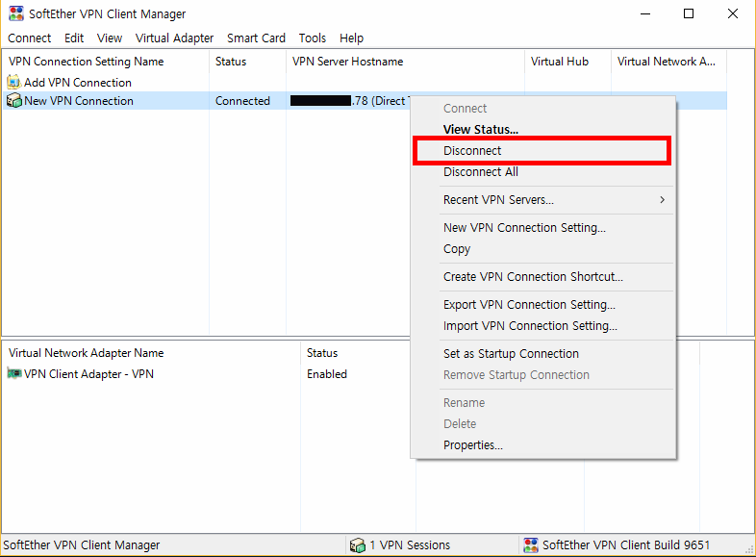
Task: Click the Add VPN Connection icon
Action: (x=14, y=82)
